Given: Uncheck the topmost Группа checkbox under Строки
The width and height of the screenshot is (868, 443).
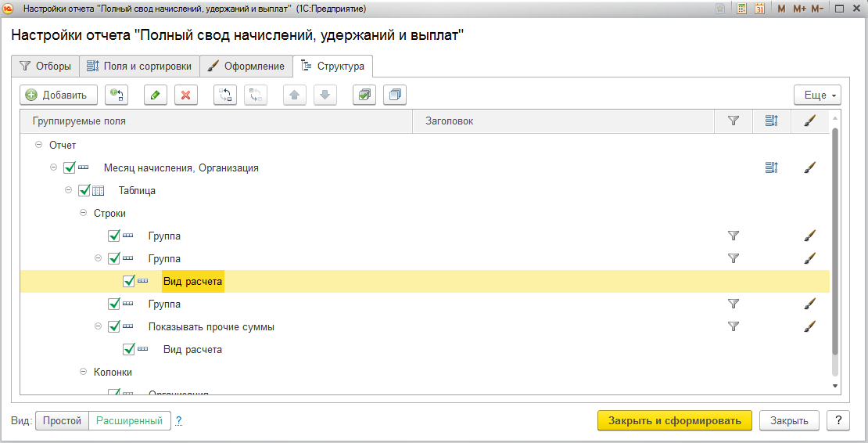Looking at the screenshot, I should (x=114, y=236).
